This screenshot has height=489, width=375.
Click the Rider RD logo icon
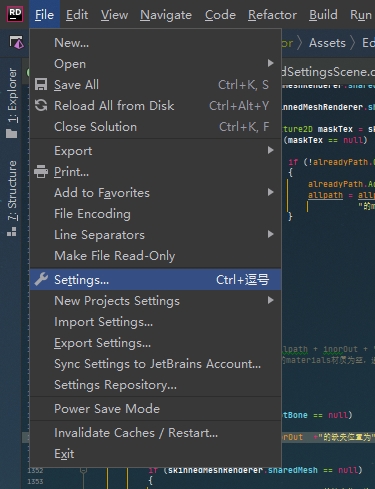click(x=15, y=14)
